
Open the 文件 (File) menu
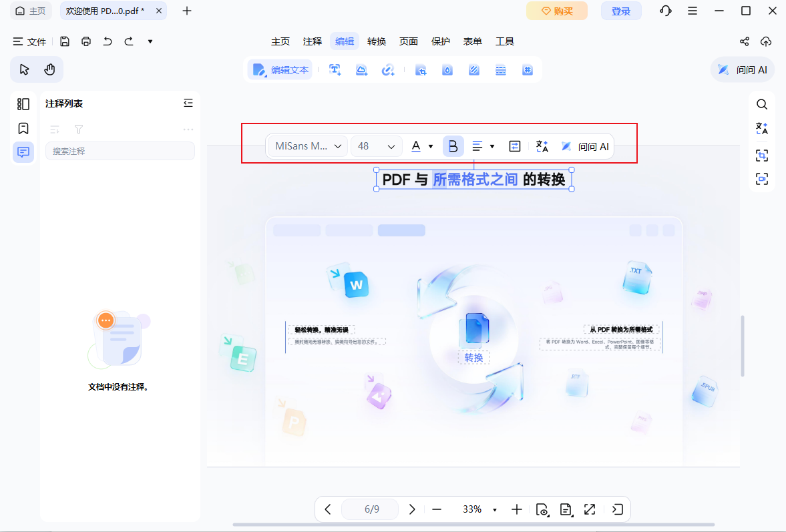[x=29, y=41]
